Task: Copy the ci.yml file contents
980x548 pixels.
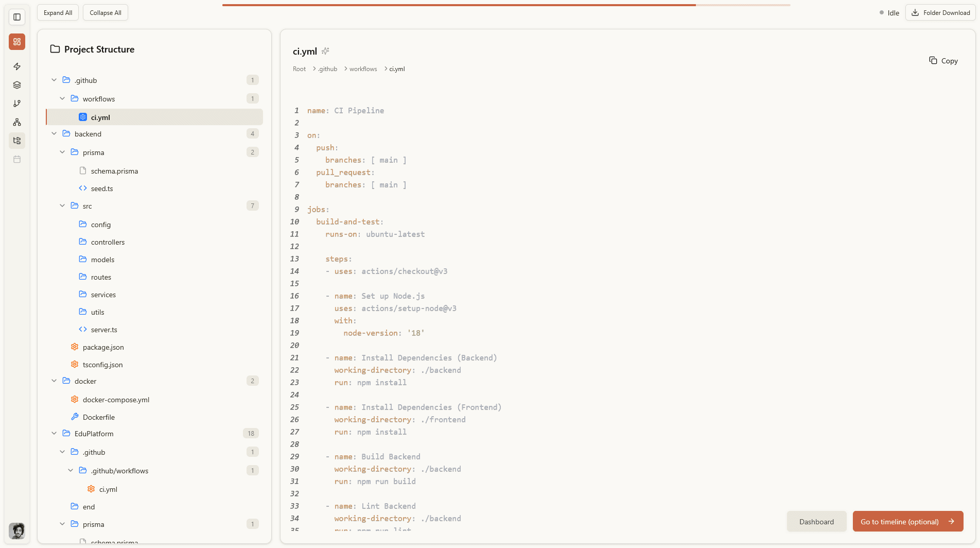Action: pyautogui.click(x=943, y=61)
